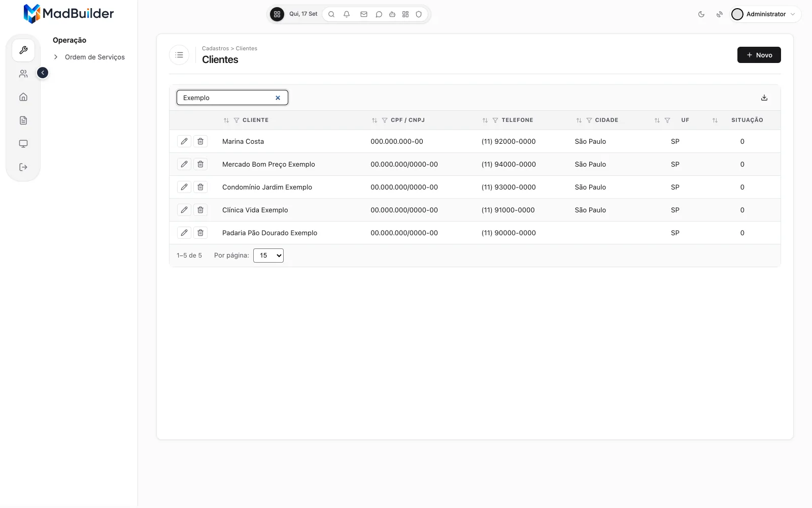Go to the home icon in the sidebar

coord(23,97)
